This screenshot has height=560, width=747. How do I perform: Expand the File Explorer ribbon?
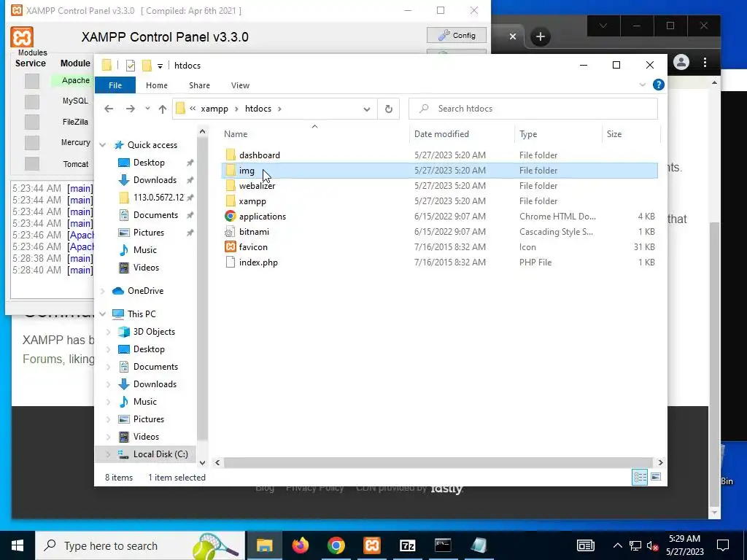point(642,85)
